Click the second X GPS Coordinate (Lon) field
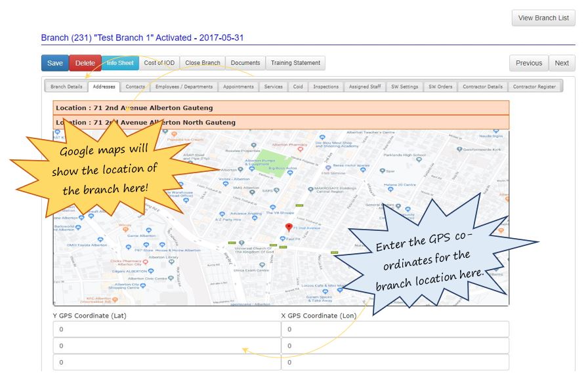 coord(395,346)
